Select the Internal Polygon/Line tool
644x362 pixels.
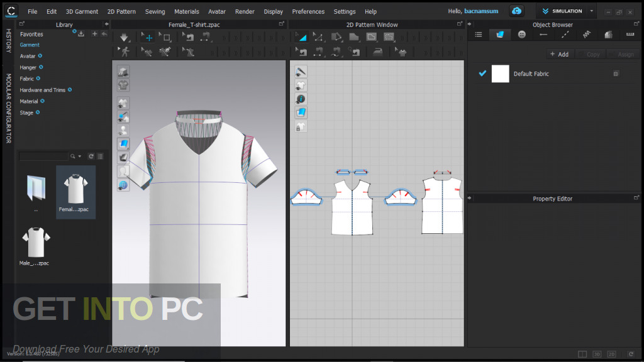371,38
